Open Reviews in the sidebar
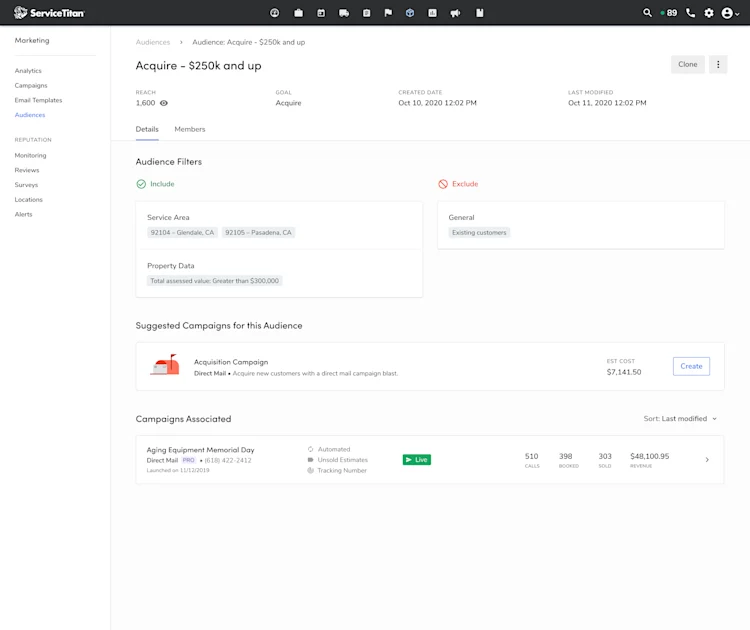The image size is (750, 630). click(27, 170)
